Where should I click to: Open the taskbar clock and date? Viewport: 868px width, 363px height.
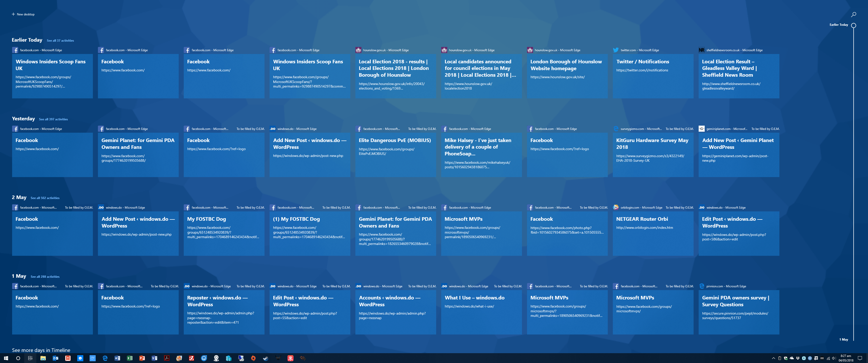click(x=846, y=358)
